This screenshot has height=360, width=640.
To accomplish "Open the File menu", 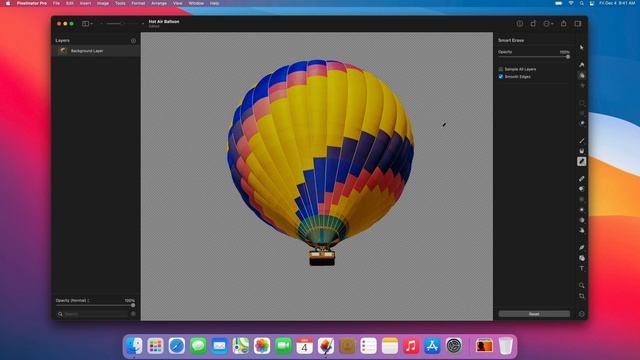I will pos(56,3).
